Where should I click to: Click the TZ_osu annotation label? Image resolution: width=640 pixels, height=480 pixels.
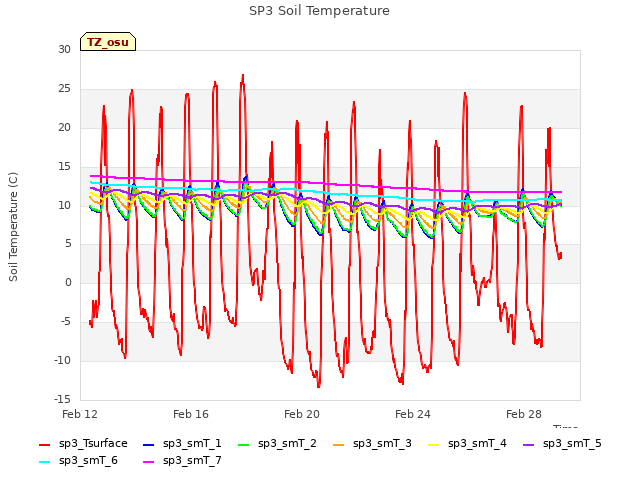108,42
